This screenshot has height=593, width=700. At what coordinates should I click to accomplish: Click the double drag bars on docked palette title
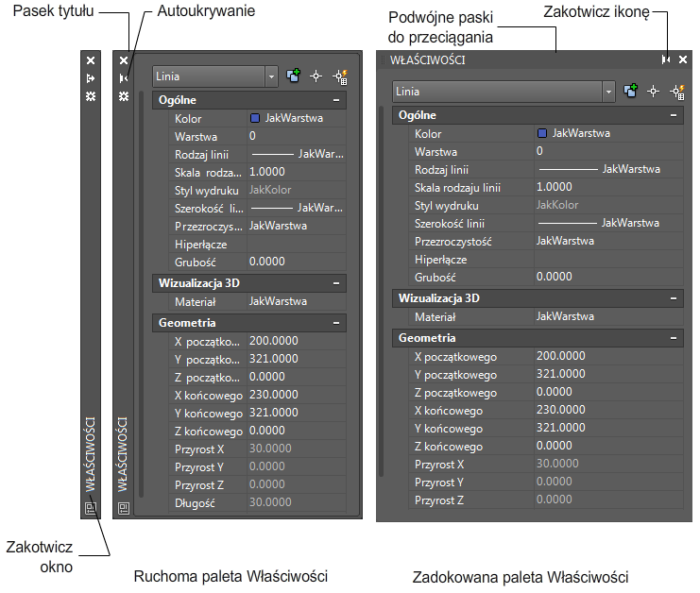(x=383, y=60)
